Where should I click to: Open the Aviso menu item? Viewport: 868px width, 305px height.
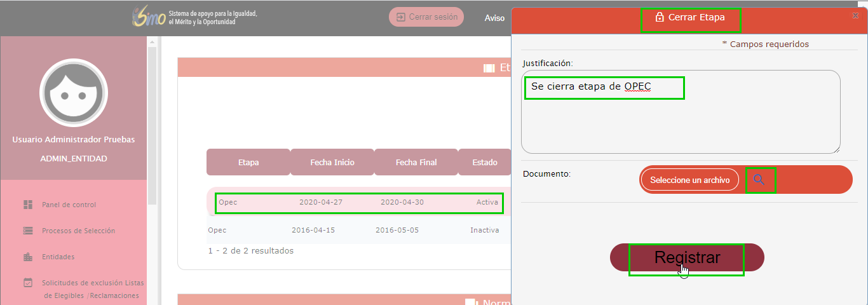point(494,18)
